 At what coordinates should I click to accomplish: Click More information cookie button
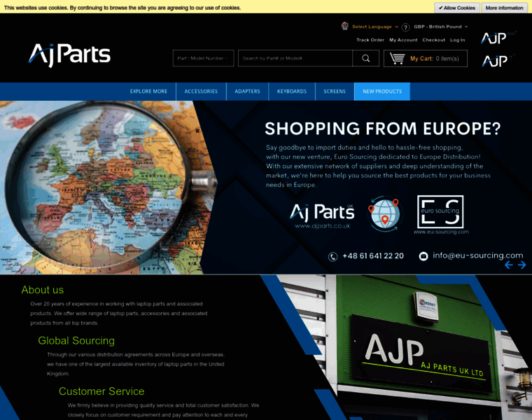[504, 8]
